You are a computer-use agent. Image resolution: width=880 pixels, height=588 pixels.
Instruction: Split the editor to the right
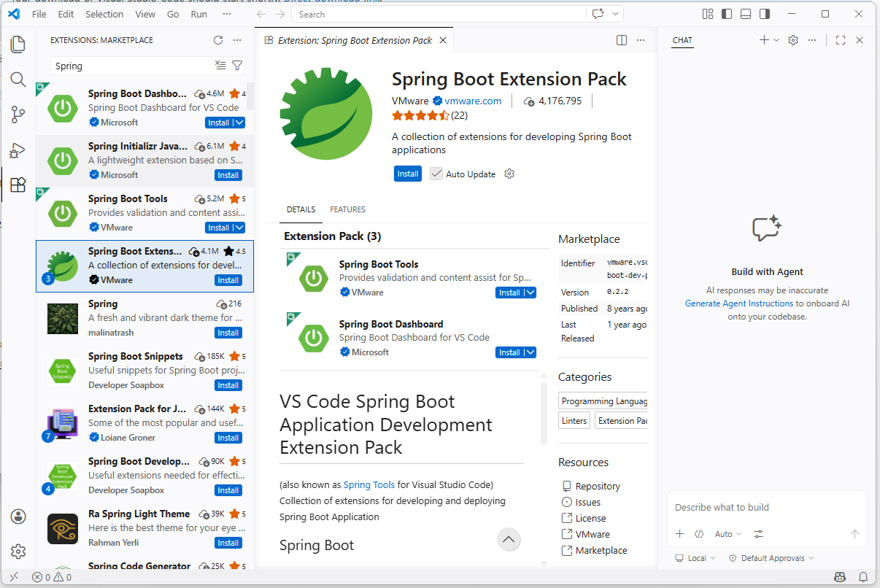[x=622, y=40]
